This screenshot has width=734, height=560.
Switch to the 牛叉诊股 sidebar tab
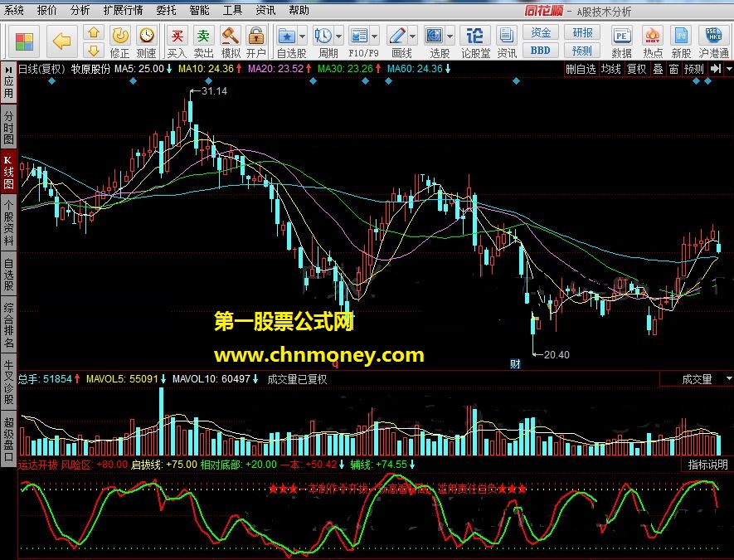point(8,382)
